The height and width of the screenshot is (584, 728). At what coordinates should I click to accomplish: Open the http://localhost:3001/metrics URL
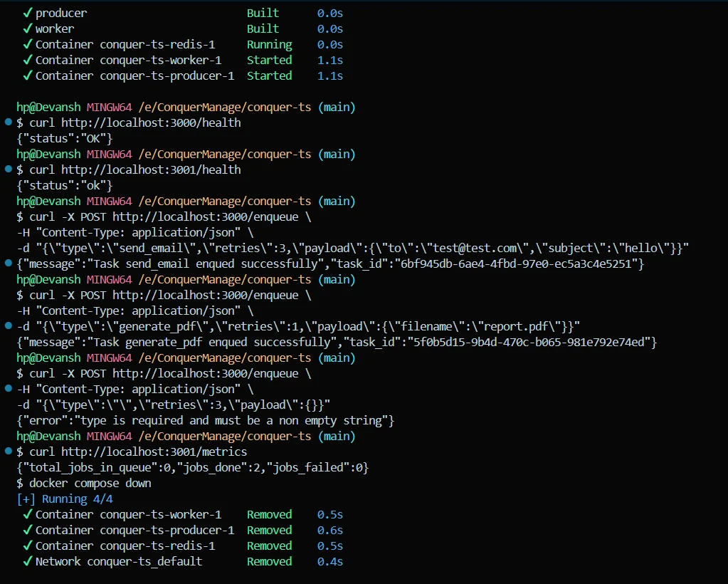point(154,452)
